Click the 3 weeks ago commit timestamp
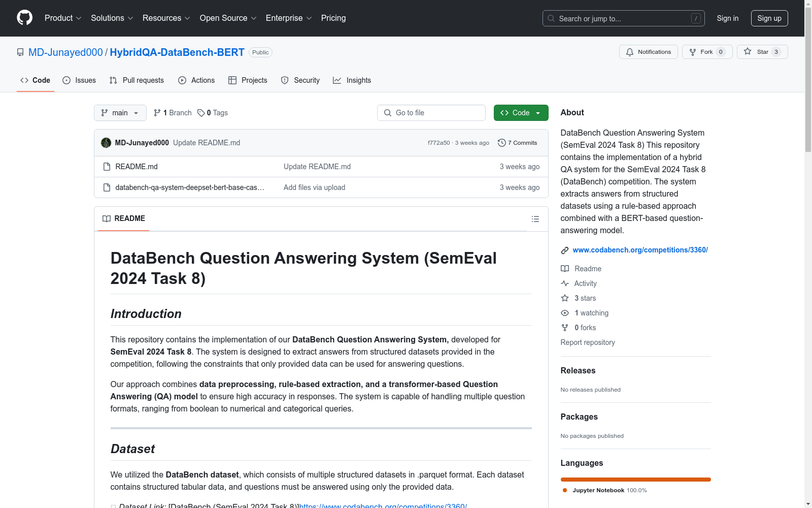Screen dimensions: 812x508 (x=472, y=143)
